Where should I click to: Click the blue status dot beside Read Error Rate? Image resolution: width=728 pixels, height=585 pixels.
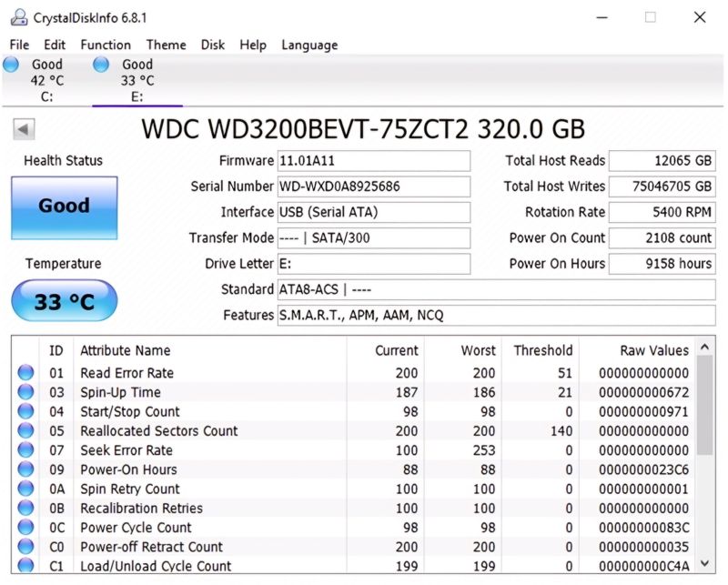pos(27,373)
